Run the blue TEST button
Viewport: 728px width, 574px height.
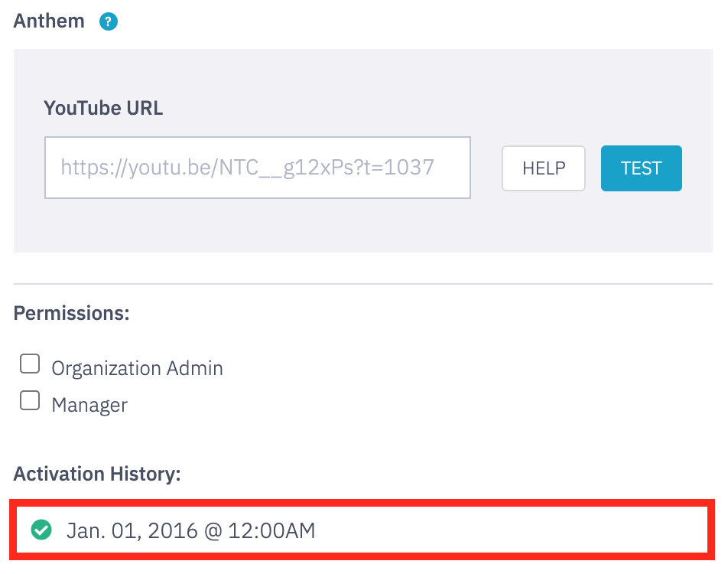point(641,168)
